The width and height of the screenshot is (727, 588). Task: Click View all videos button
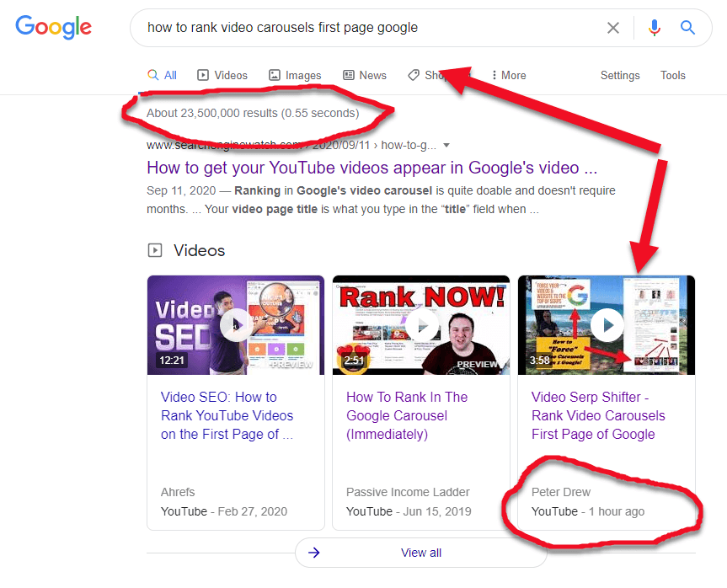421,553
